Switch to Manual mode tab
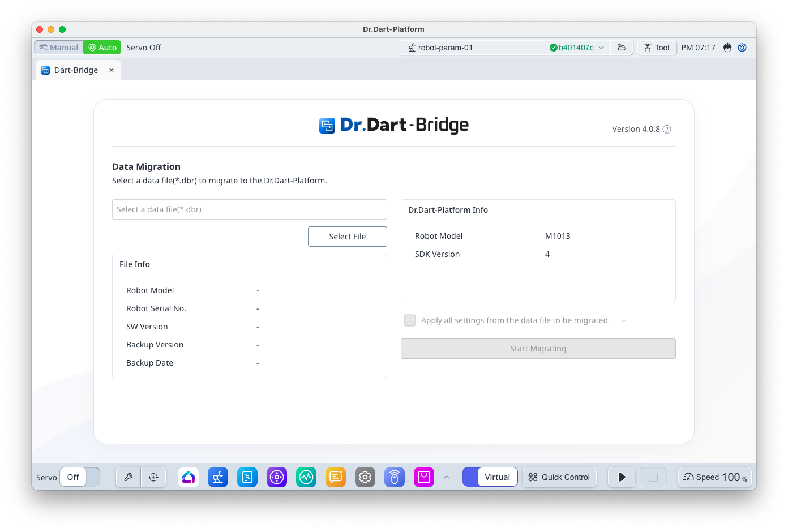The width and height of the screenshot is (788, 532). 59,48
